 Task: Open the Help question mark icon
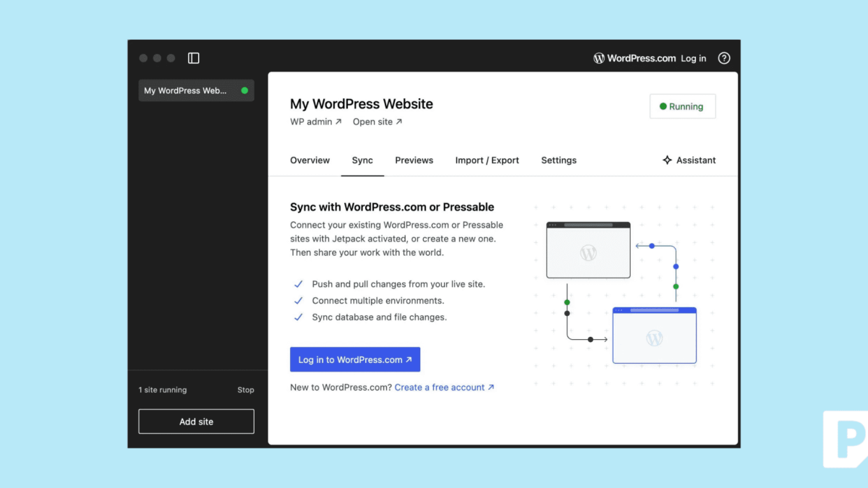(724, 58)
